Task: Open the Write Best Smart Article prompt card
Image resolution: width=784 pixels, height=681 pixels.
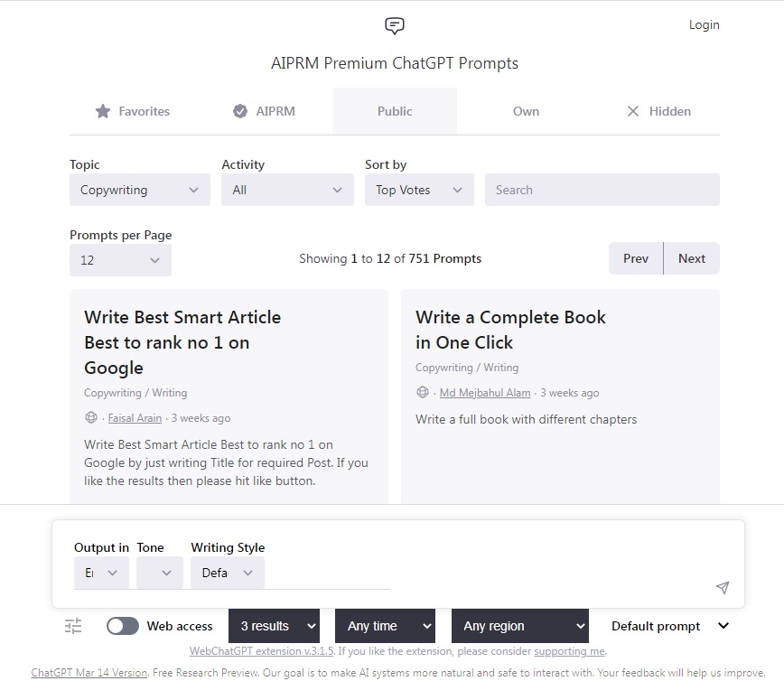Action: (x=229, y=396)
